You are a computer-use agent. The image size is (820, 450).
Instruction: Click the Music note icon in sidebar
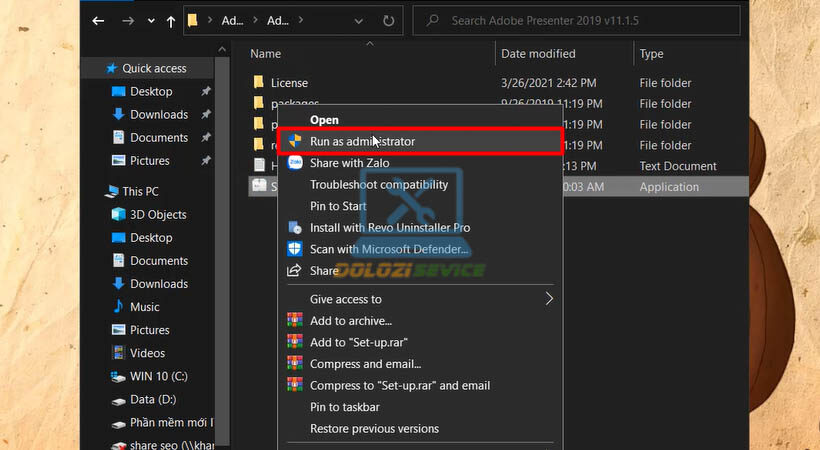pyautogui.click(x=118, y=307)
